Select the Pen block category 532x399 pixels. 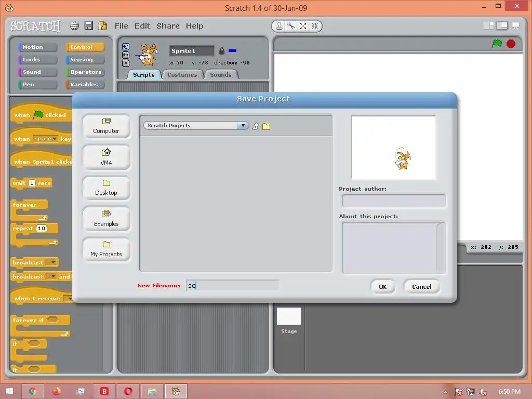(37, 85)
